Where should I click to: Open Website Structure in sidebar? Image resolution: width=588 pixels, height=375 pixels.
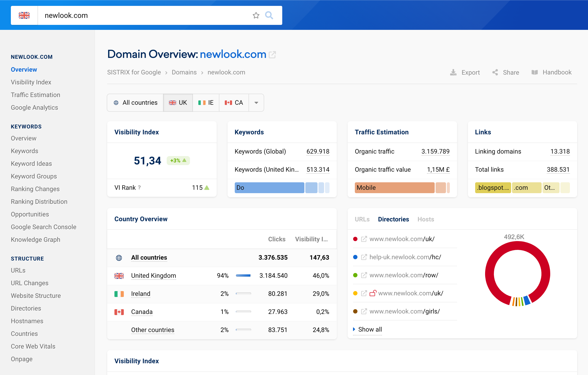[36, 296]
